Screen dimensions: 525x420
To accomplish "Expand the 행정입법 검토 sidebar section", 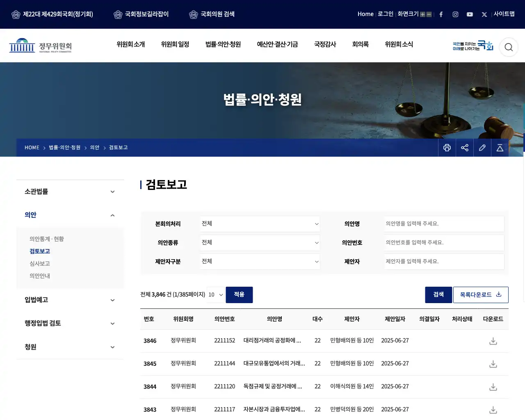I will click(70, 323).
